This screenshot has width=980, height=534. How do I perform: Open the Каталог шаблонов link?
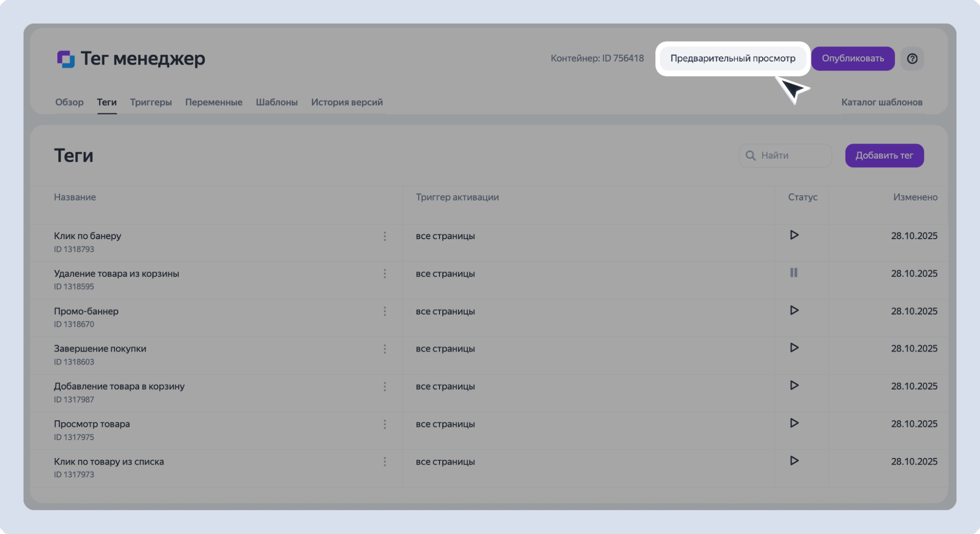click(881, 102)
